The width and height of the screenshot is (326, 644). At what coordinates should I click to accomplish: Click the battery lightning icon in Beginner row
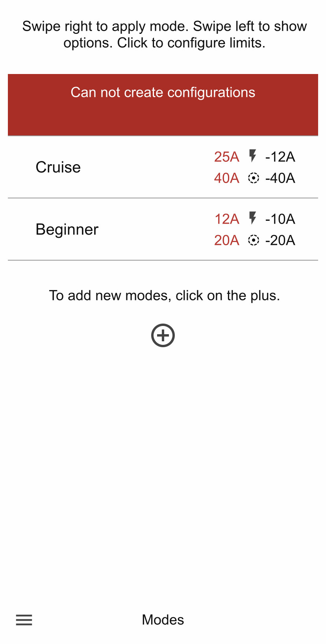pyautogui.click(x=253, y=218)
